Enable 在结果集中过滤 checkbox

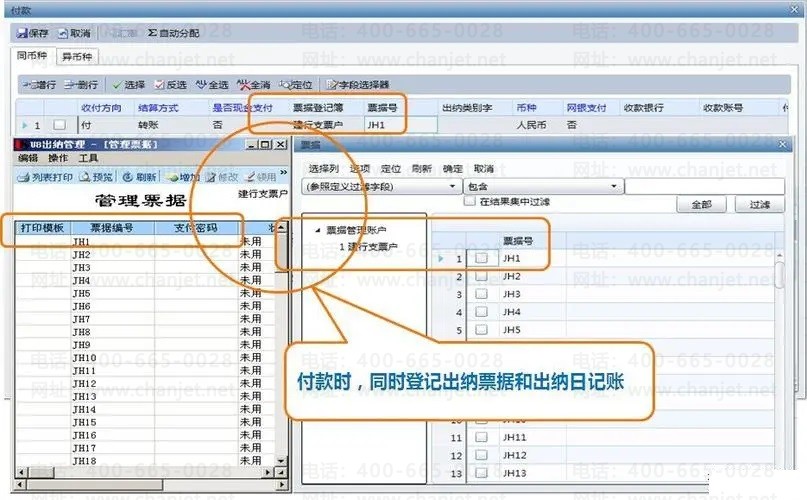coord(469,201)
